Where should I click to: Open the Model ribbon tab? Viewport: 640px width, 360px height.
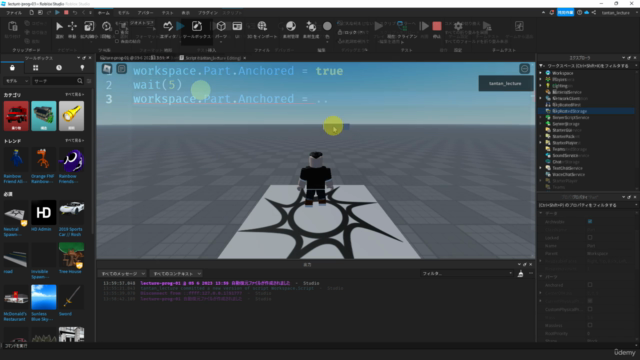click(124, 13)
